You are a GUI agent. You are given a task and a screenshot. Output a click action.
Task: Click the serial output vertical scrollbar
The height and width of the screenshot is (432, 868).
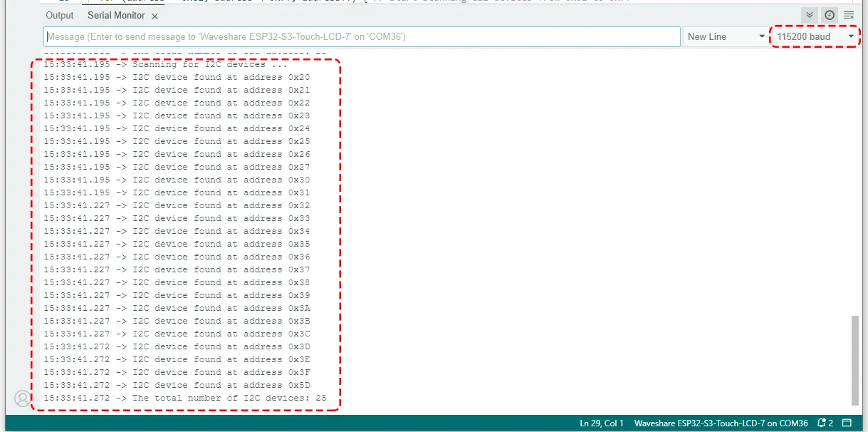(855, 360)
